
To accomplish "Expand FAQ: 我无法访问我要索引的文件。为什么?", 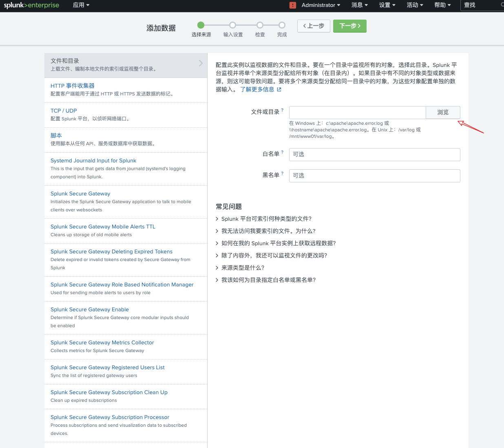I will [266, 231].
